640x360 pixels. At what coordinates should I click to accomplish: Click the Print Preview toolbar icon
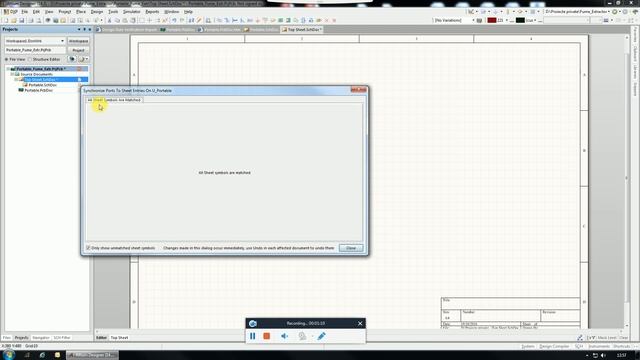click(39, 20)
